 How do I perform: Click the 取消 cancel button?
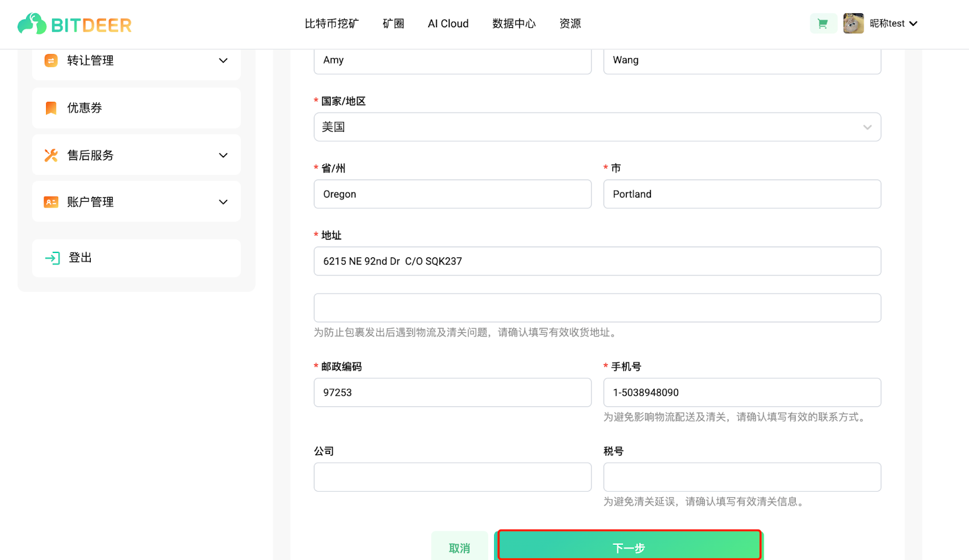[460, 547]
